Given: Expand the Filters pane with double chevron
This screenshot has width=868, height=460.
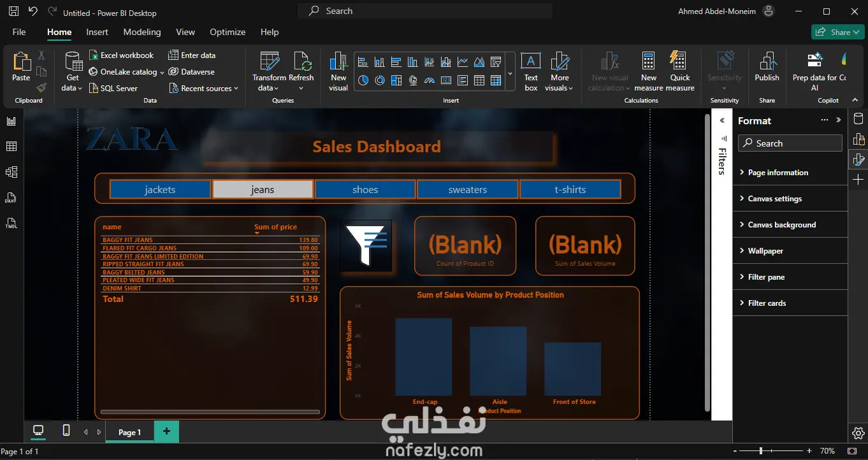Looking at the screenshot, I should click(x=722, y=120).
